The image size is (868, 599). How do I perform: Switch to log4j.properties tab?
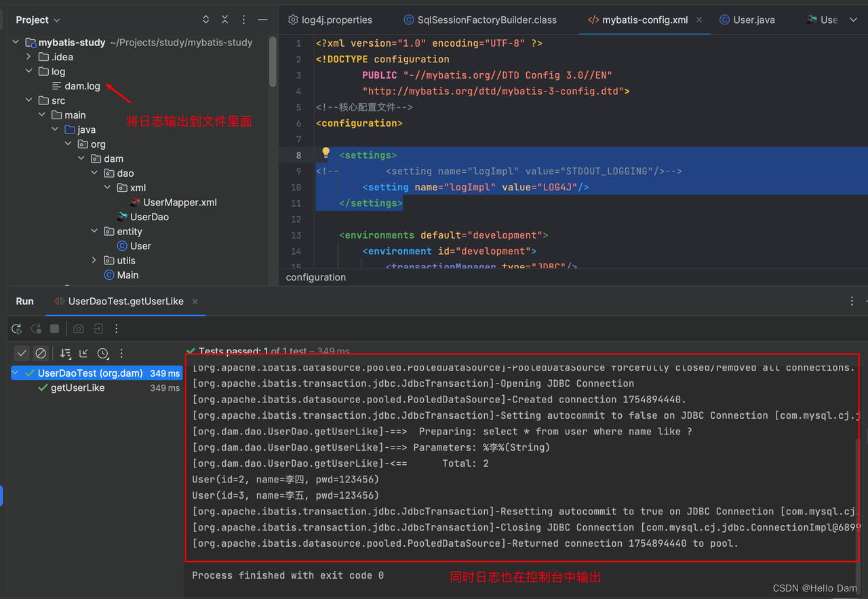point(330,20)
